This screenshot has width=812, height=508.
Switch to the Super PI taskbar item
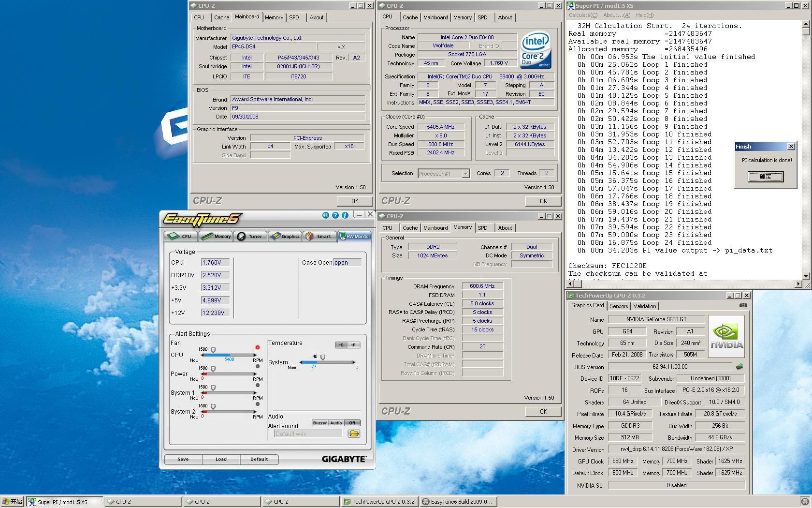point(64,502)
